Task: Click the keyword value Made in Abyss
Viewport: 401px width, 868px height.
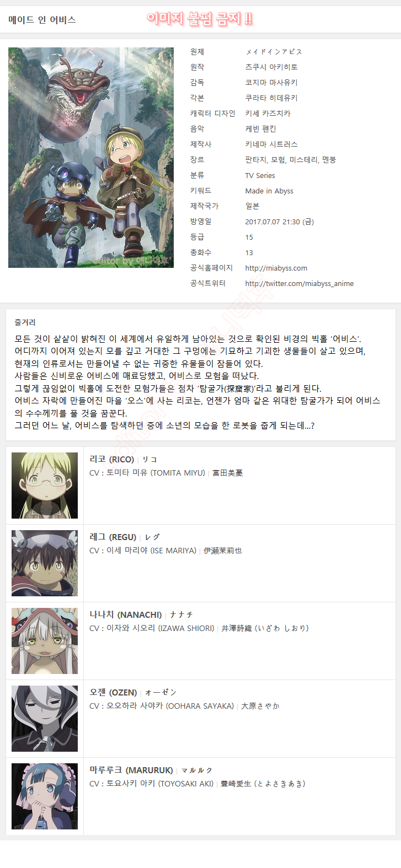Action: 269,191
